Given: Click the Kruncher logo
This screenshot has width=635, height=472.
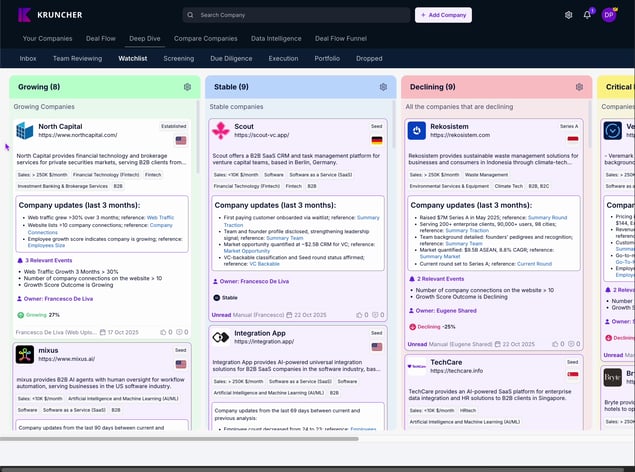Looking at the screenshot, I should tap(50, 15).
